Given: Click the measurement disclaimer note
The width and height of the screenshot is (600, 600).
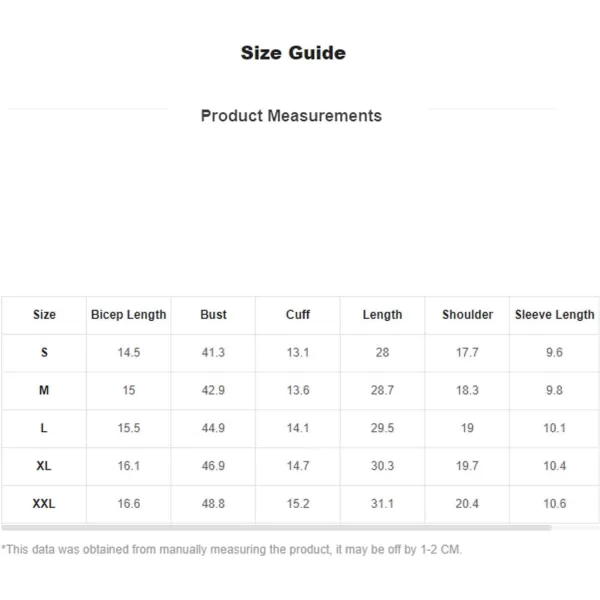Looking at the screenshot, I should (232, 549).
